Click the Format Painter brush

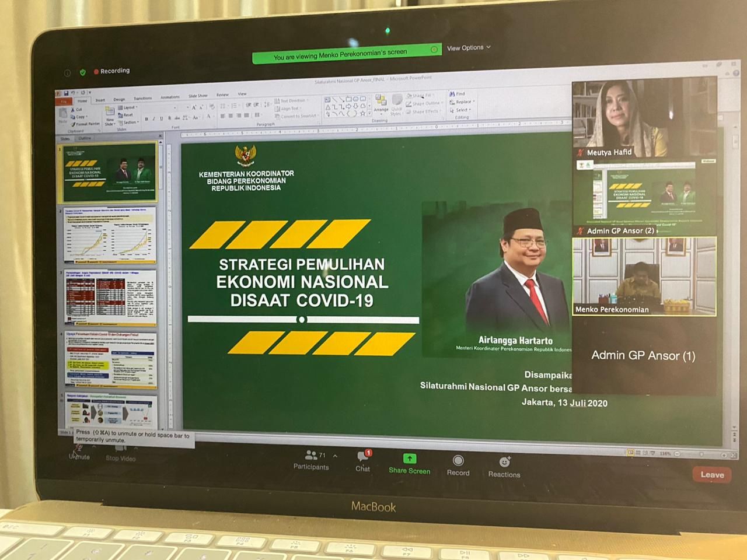[85, 124]
